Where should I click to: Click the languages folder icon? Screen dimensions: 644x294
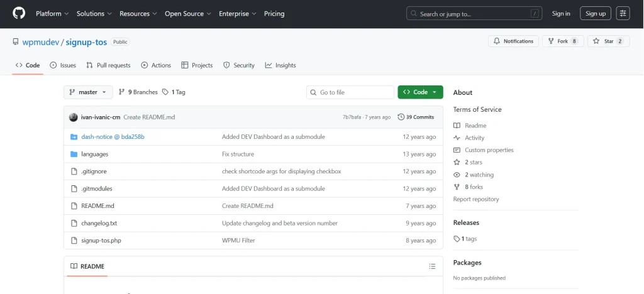(74, 154)
